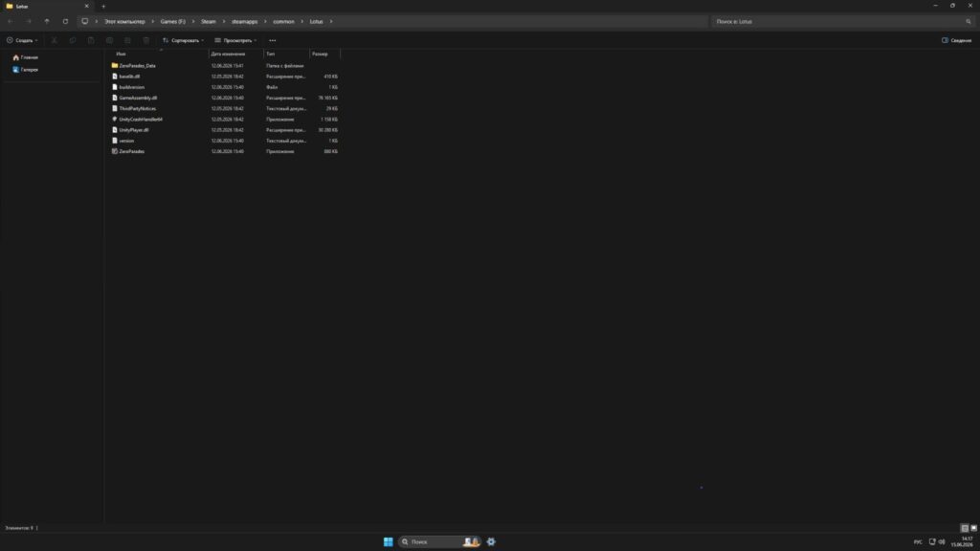Open Windows Start menu
Viewport: 980px width, 551px height.
pos(389,541)
